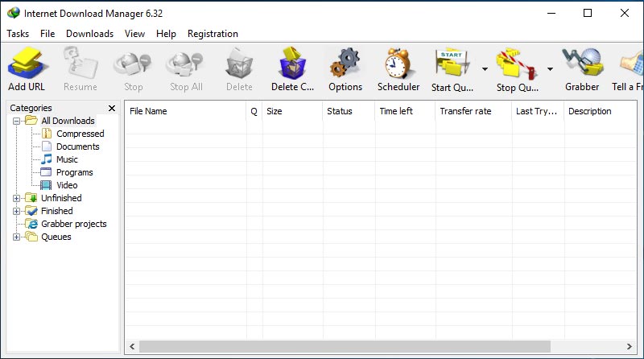Select Grabber projects in the sidebar
Image resolution: width=644 pixels, height=359 pixels.
coord(73,224)
